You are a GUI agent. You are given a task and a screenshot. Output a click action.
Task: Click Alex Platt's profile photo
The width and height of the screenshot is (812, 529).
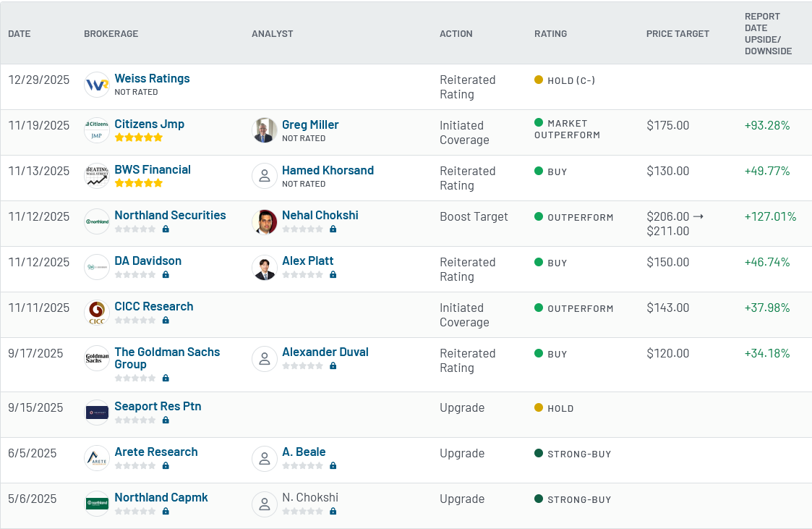265,267
